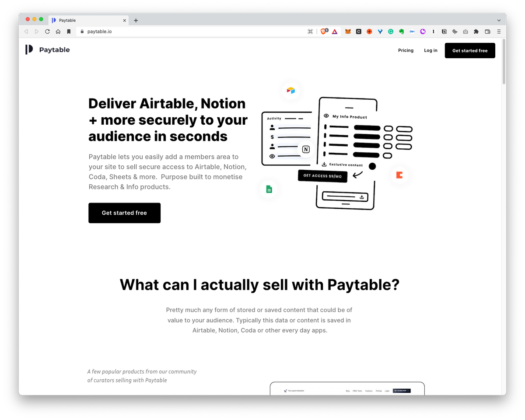Open the MetaMask extension
This screenshot has width=525, height=420.
[x=347, y=31]
